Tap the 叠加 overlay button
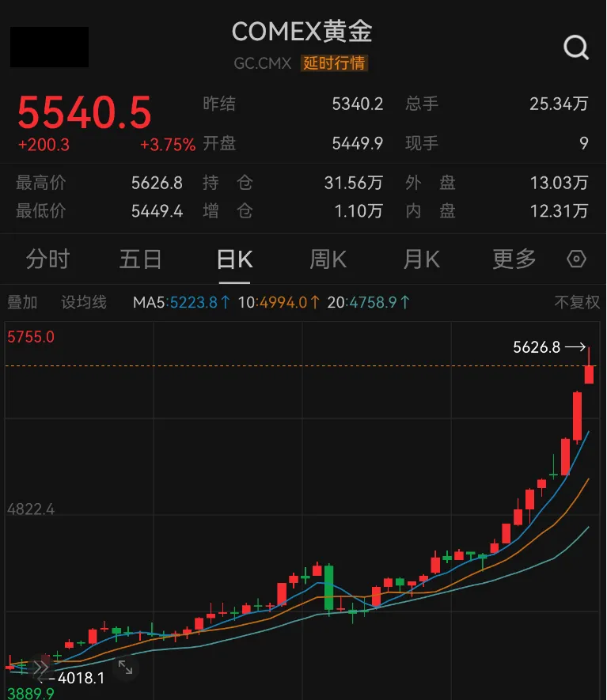Viewport: 607px width, 700px height. tap(22, 302)
